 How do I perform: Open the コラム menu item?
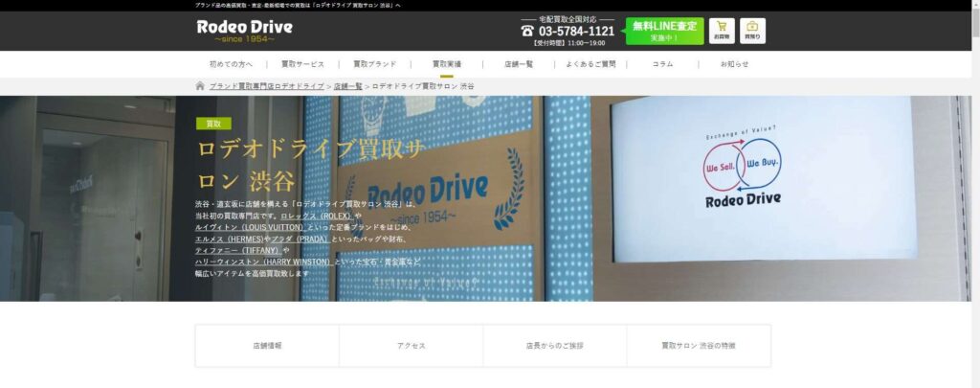pyautogui.click(x=662, y=64)
